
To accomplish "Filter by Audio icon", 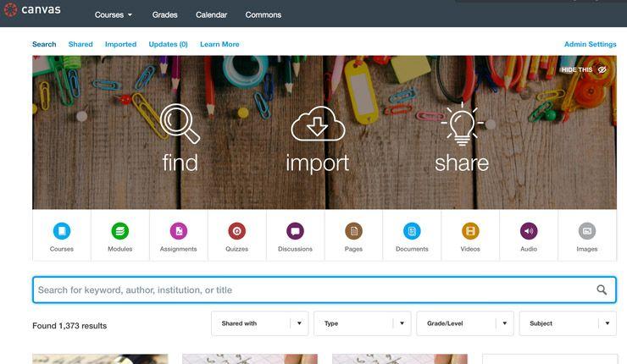I will point(529,231).
